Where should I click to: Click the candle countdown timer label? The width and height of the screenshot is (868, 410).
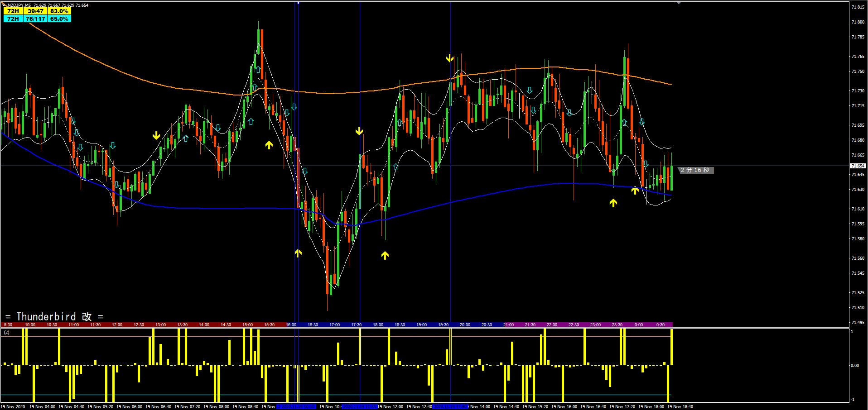[695, 170]
